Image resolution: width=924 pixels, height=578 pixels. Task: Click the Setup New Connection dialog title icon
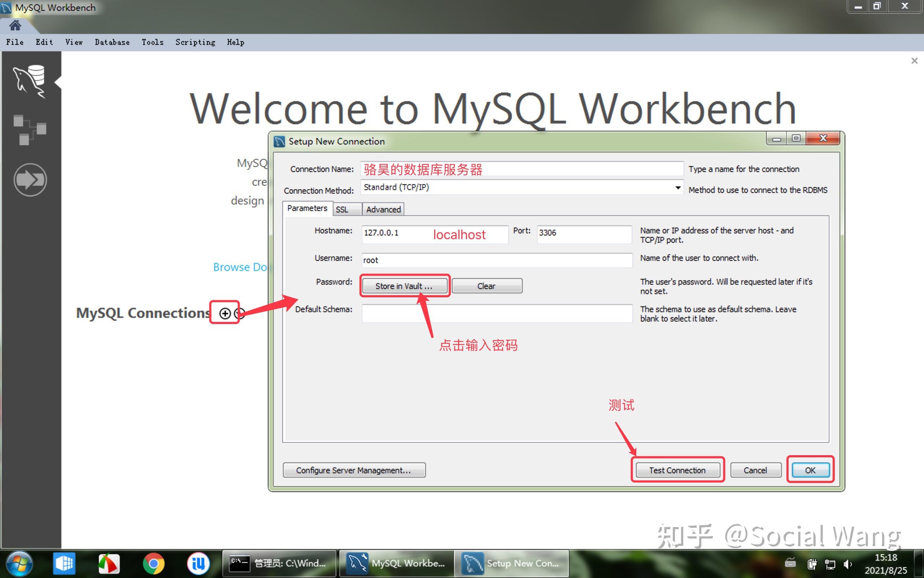pos(279,142)
